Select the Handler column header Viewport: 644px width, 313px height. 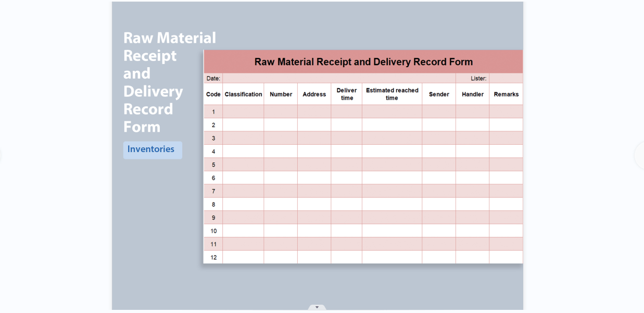pyautogui.click(x=472, y=94)
